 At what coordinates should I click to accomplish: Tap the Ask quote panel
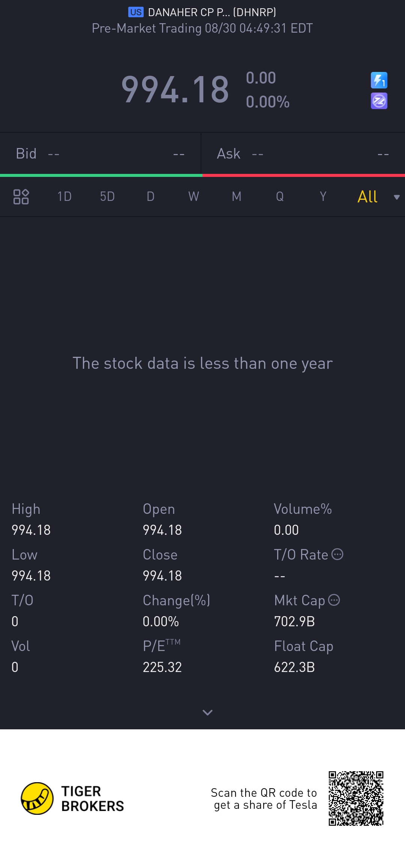[303, 153]
